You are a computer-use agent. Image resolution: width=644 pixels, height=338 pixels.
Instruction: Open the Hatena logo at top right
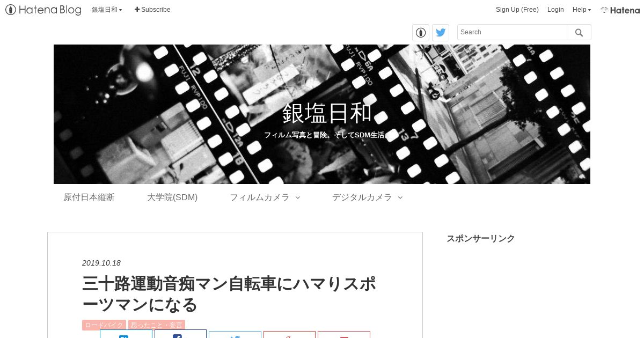(x=620, y=10)
